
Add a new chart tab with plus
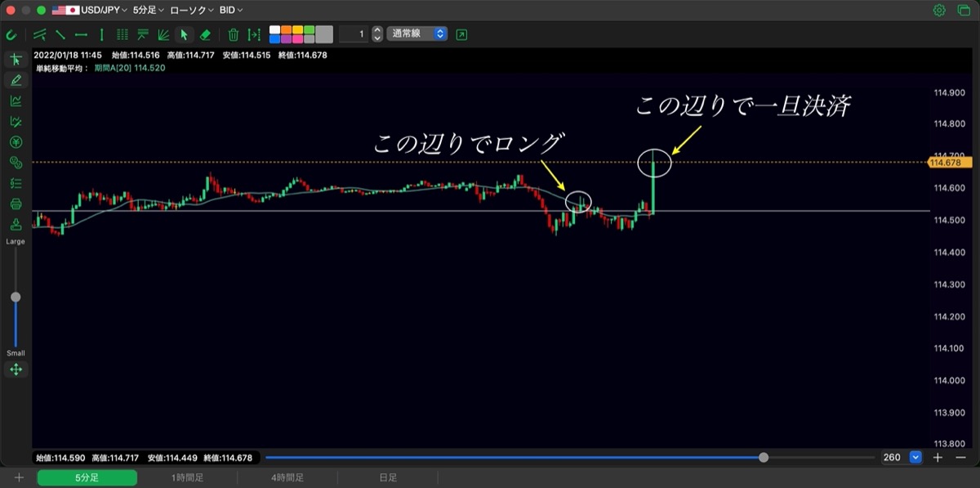19,477
